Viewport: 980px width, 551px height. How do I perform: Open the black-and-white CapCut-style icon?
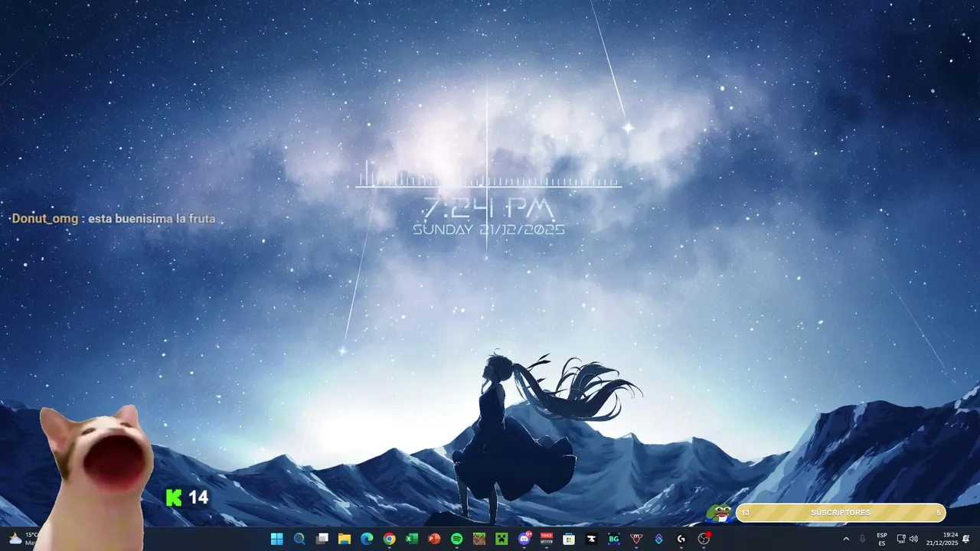(591, 539)
